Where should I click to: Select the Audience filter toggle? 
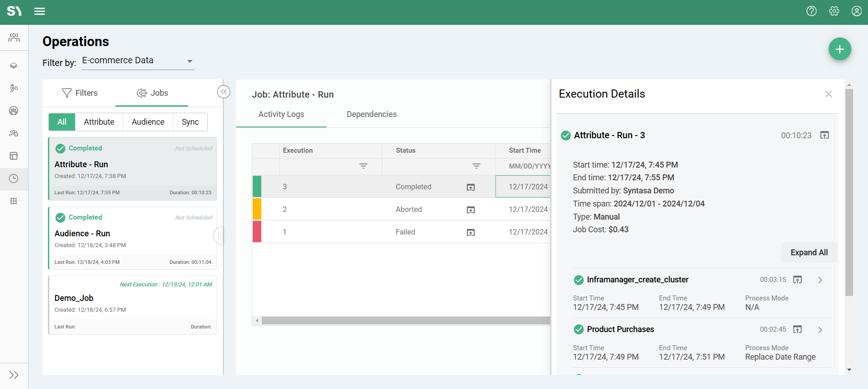[148, 122]
